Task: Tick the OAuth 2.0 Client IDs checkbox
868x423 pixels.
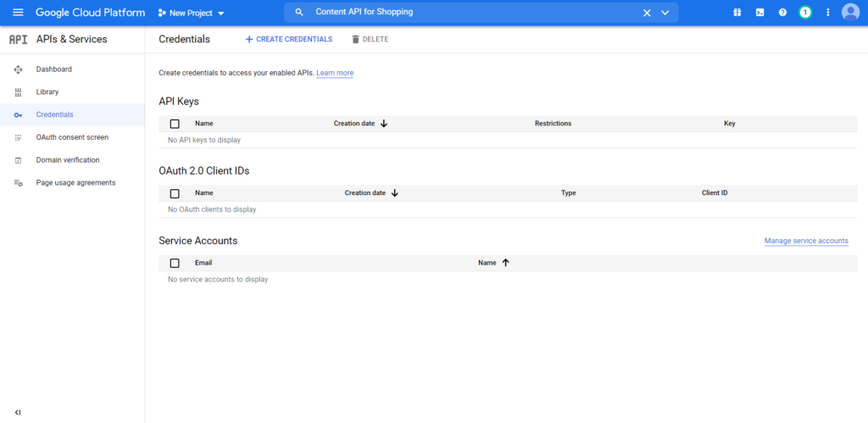Action: (175, 194)
